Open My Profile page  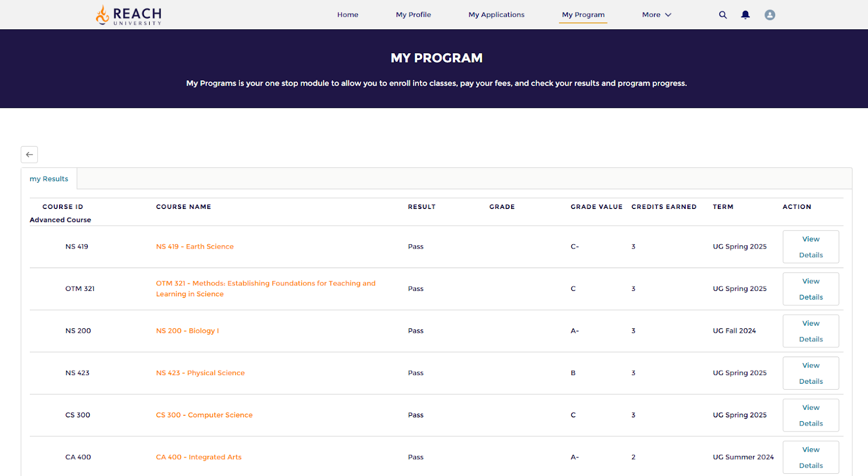pos(413,15)
